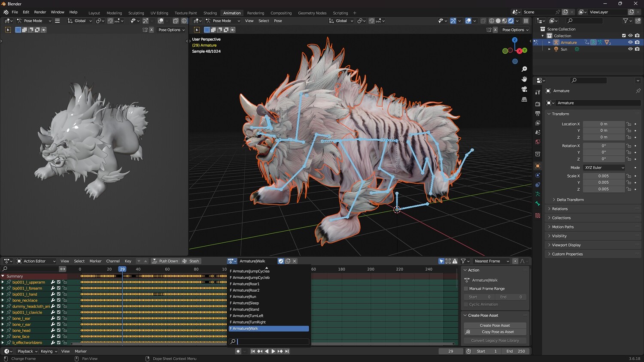Collapse the Summary channel row
This screenshot has width=644, height=362.
point(3,276)
